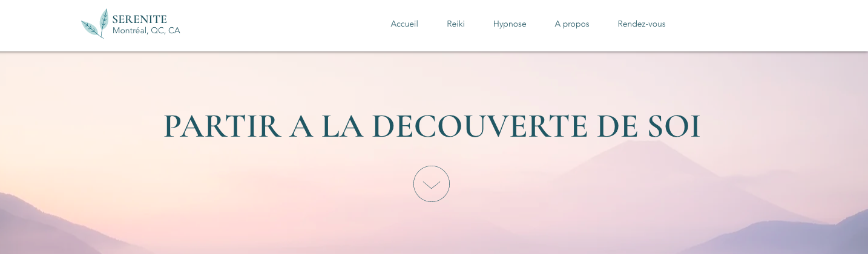Click the teal leaf logo icon
The height and width of the screenshot is (254, 868).
click(x=95, y=24)
